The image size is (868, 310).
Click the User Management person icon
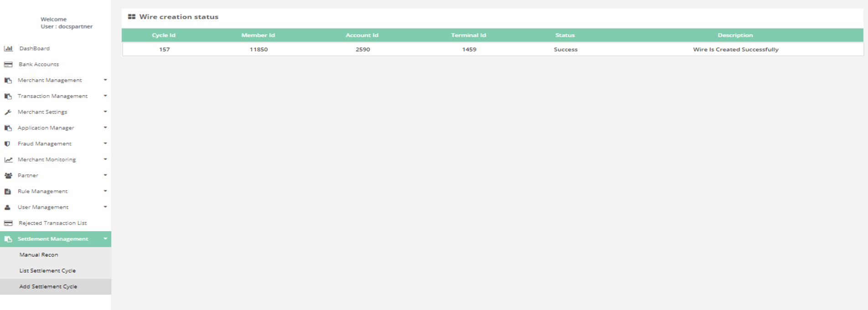click(7, 207)
